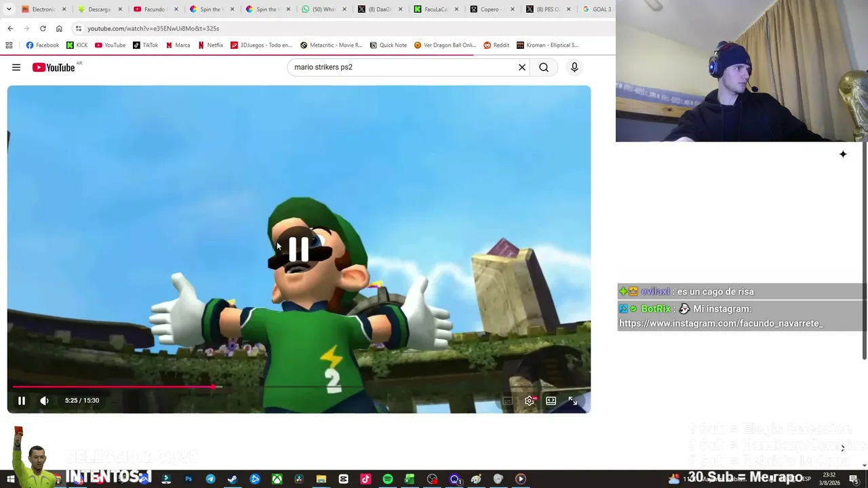
Task: Open the tab search dropdown arrow
Action: (7, 9)
